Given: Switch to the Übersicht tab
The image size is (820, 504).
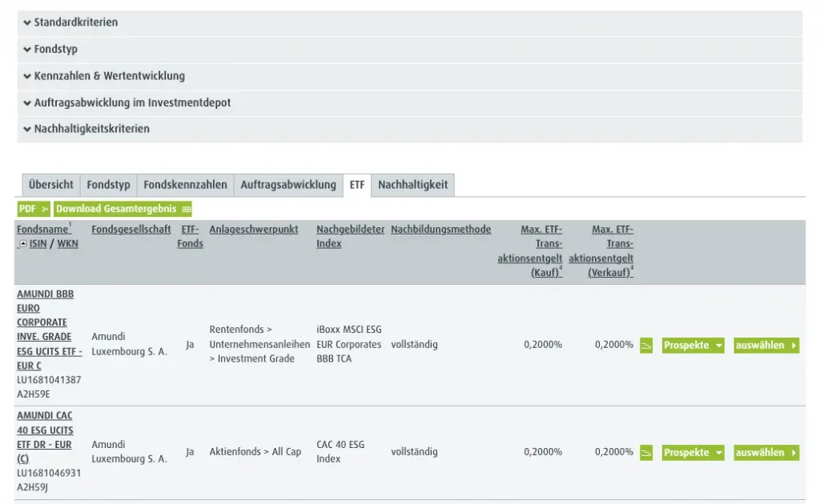Looking at the screenshot, I should (50, 185).
